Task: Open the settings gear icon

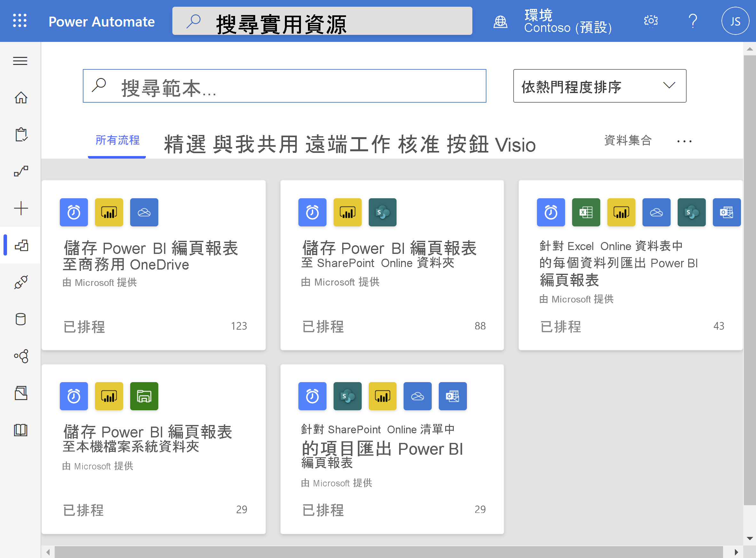Action: point(650,21)
